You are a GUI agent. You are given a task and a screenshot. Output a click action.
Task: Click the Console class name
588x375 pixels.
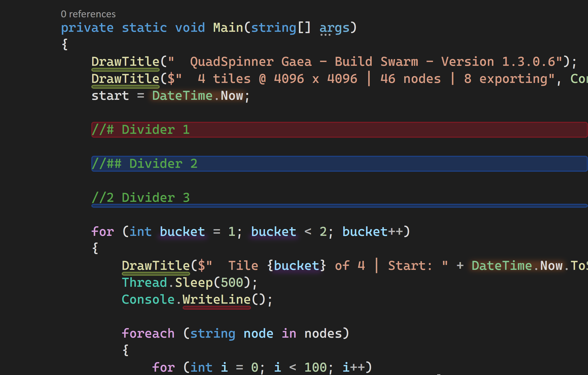[148, 299]
